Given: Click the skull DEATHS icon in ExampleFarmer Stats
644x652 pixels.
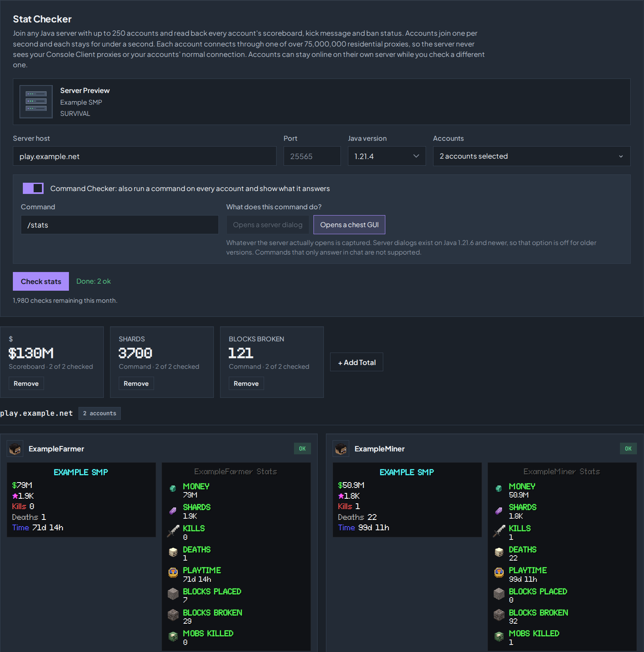Looking at the screenshot, I should click(173, 552).
